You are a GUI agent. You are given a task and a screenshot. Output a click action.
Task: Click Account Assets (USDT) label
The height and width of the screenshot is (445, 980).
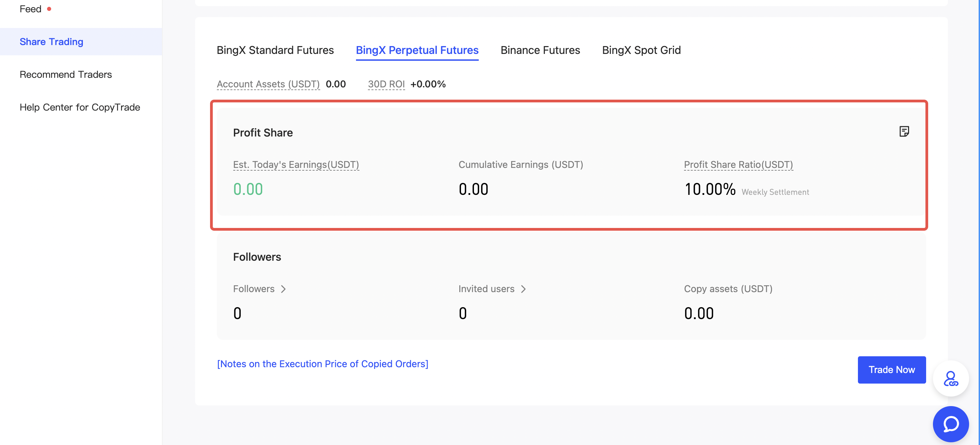click(268, 84)
